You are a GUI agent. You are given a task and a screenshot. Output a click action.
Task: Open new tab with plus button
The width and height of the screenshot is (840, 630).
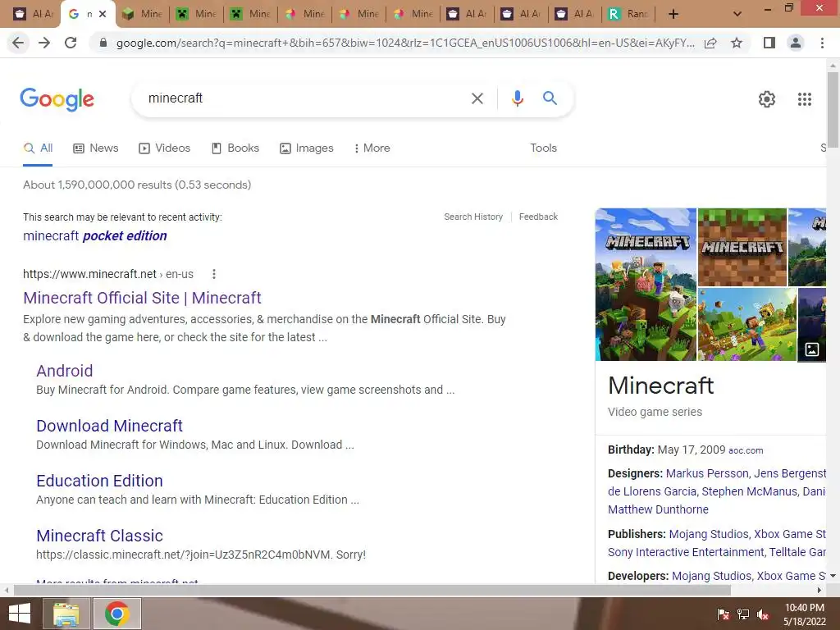pos(673,14)
